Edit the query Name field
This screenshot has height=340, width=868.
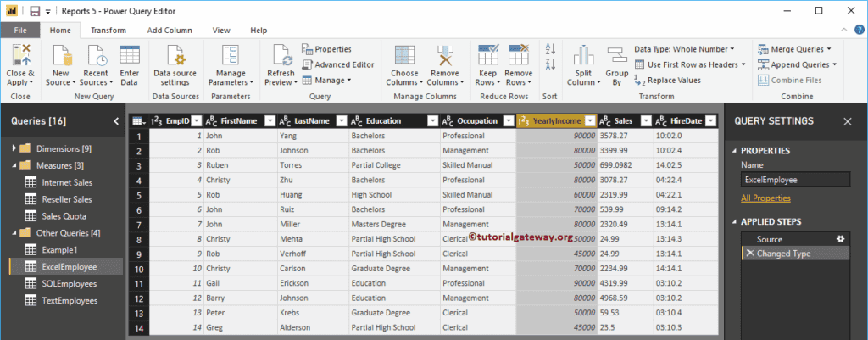tap(795, 180)
